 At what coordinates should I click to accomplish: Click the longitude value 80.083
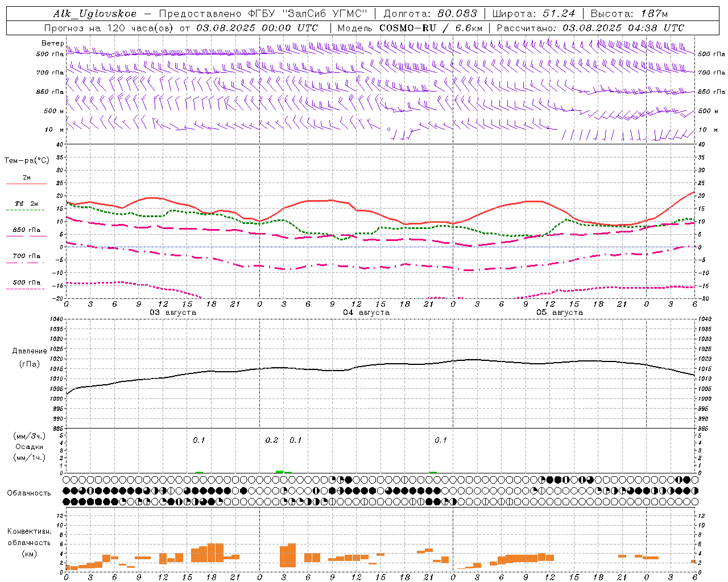(457, 14)
